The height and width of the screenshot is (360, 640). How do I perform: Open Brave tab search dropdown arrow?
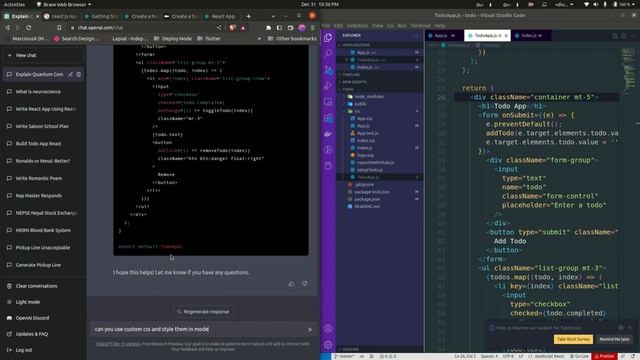273,16
